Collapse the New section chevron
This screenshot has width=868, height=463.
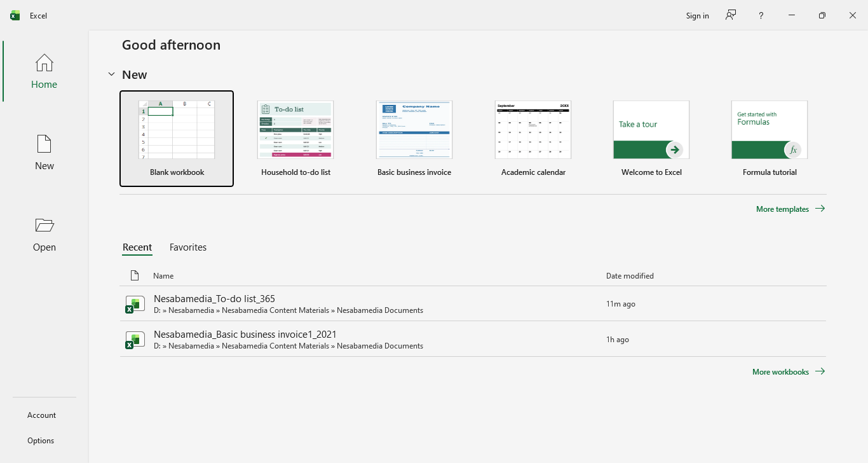(111, 74)
